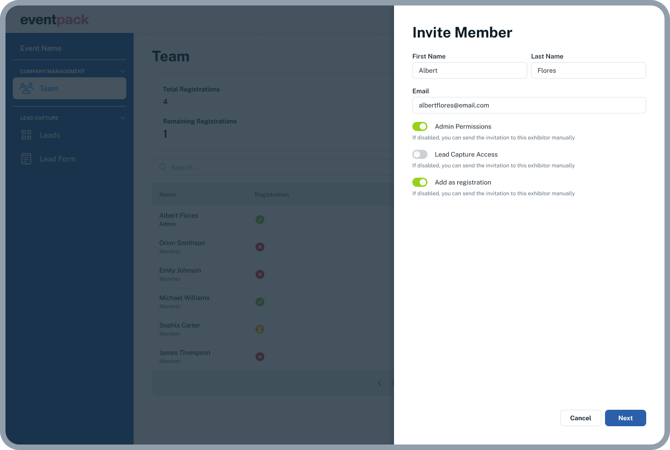The width and height of the screenshot is (670, 450).
Task: Click the Leads grid icon
Action: point(26,135)
